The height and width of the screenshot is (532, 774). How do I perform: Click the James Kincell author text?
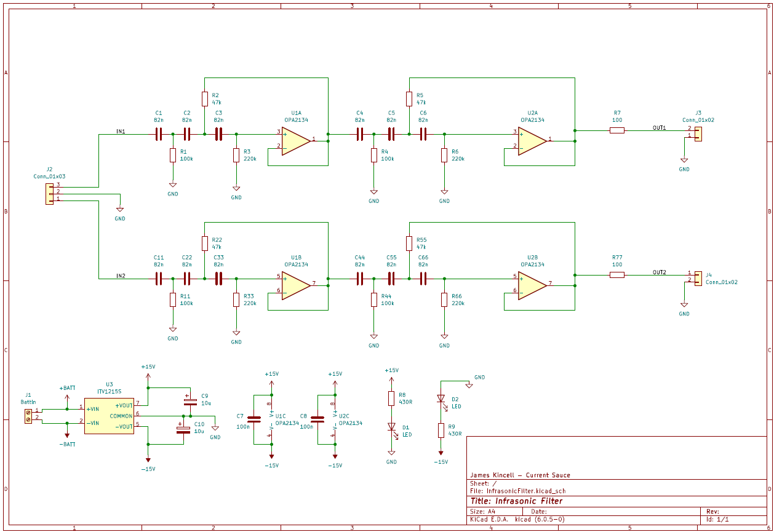(520, 475)
